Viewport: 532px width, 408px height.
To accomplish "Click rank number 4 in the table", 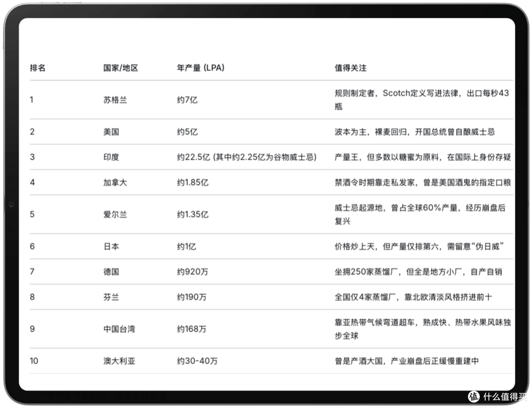I will [32, 183].
